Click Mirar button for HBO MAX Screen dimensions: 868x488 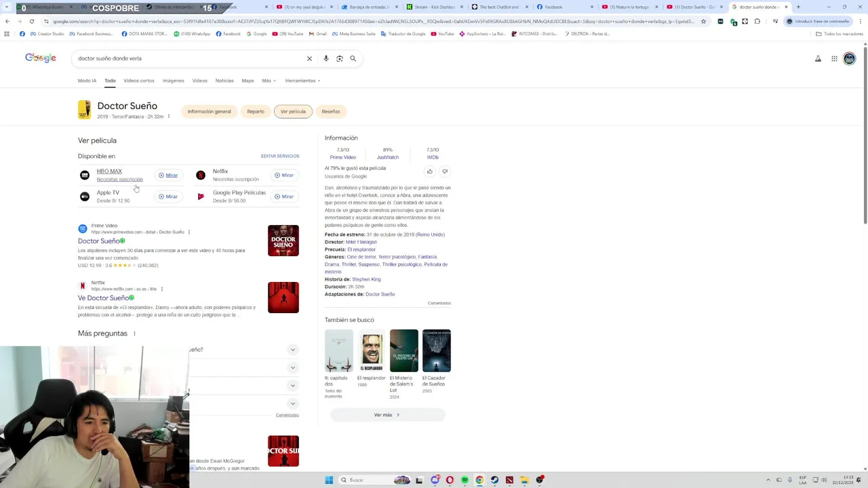tap(168, 175)
